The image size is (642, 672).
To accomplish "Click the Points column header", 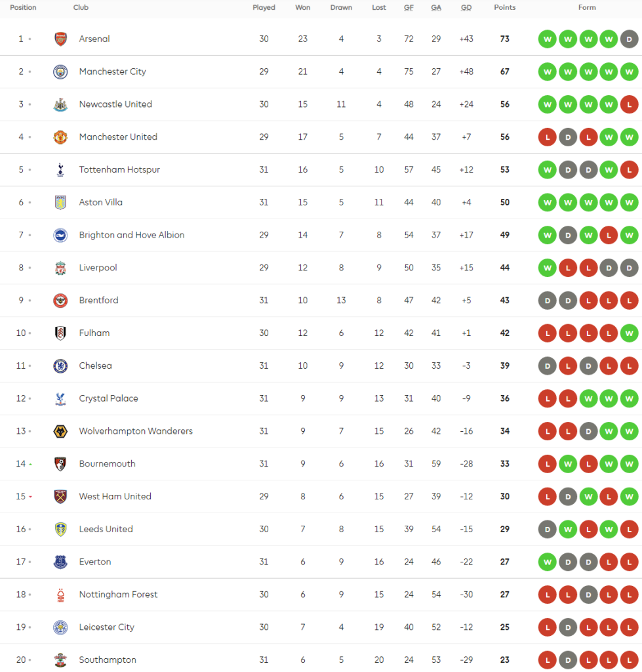I will point(504,8).
